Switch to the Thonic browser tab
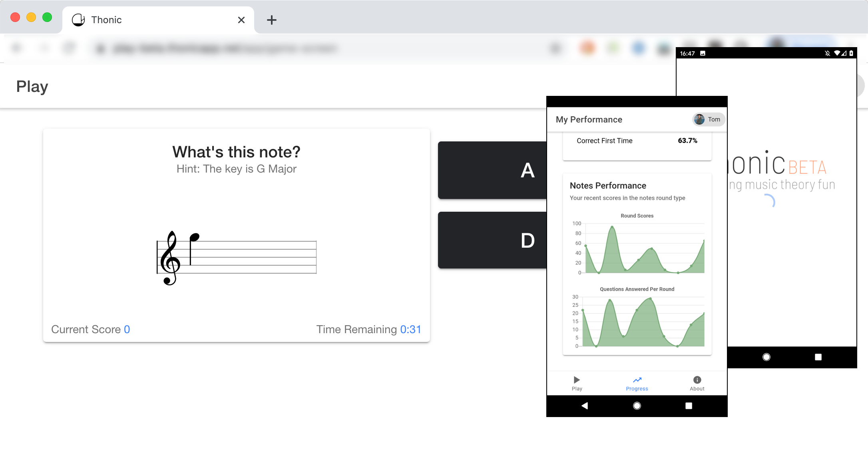This screenshot has height=457, width=868. 158,20
